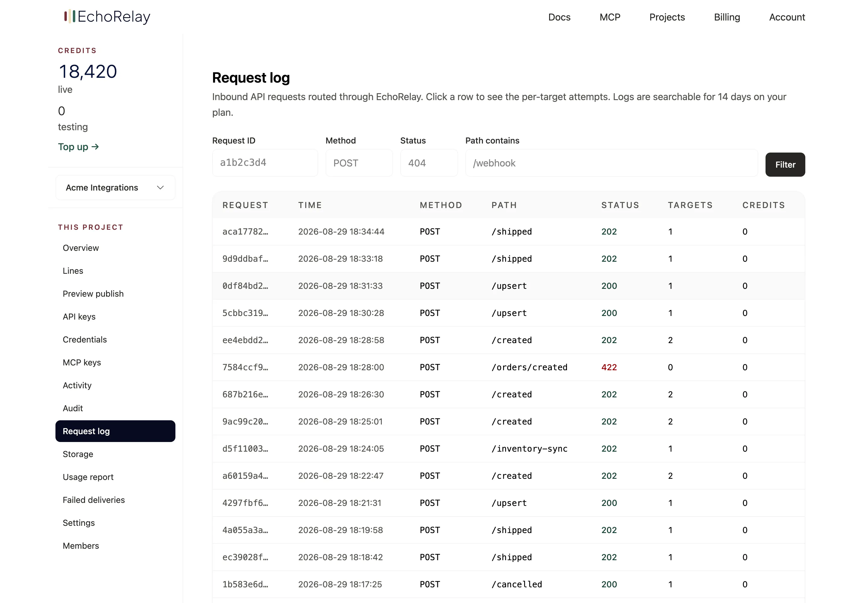
Task: Open Preview publish in the sidebar
Action: (x=115, y=294)
